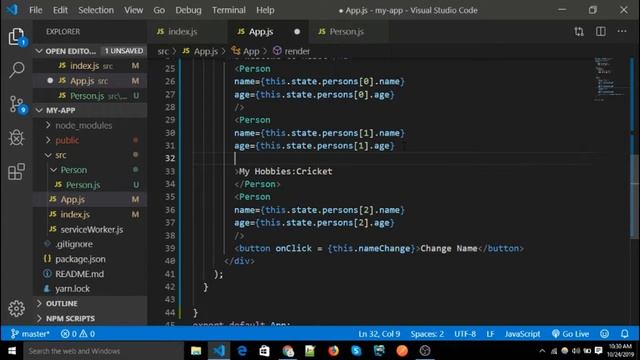
Task: Open the Search view icon
Action: tap(16, 70)
